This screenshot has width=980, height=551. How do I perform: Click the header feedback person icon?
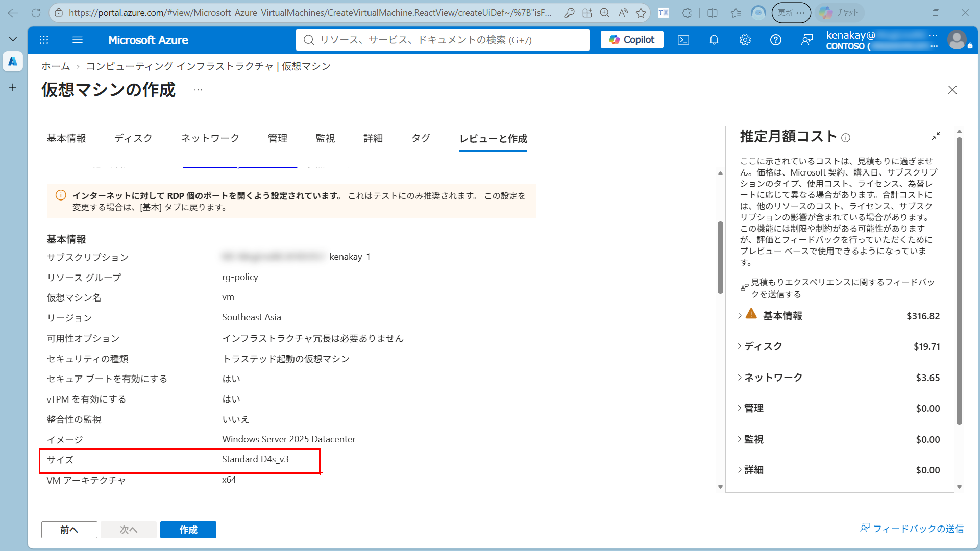click(807, 40)
